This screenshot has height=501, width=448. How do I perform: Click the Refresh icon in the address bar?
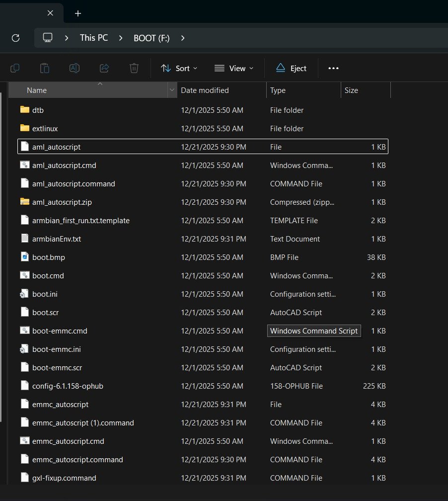tap(15, 38)
